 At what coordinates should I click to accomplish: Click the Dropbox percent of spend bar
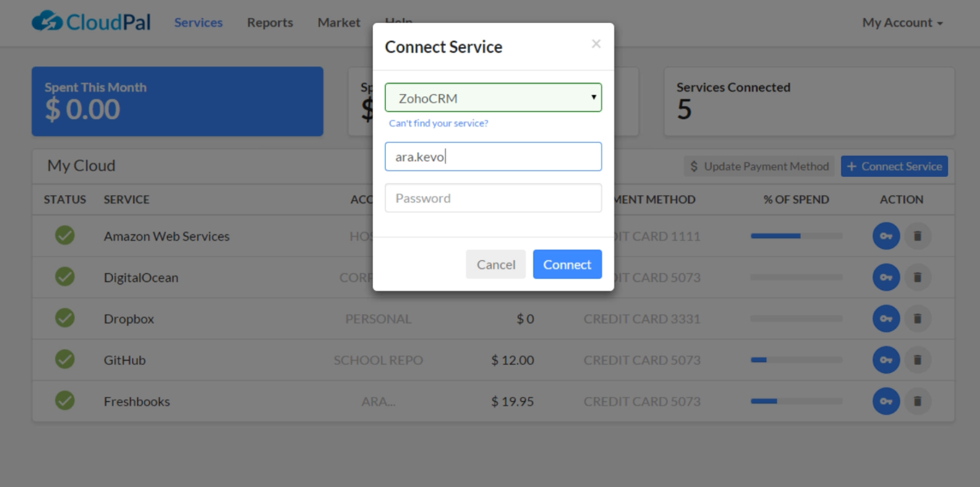point(796,319)
